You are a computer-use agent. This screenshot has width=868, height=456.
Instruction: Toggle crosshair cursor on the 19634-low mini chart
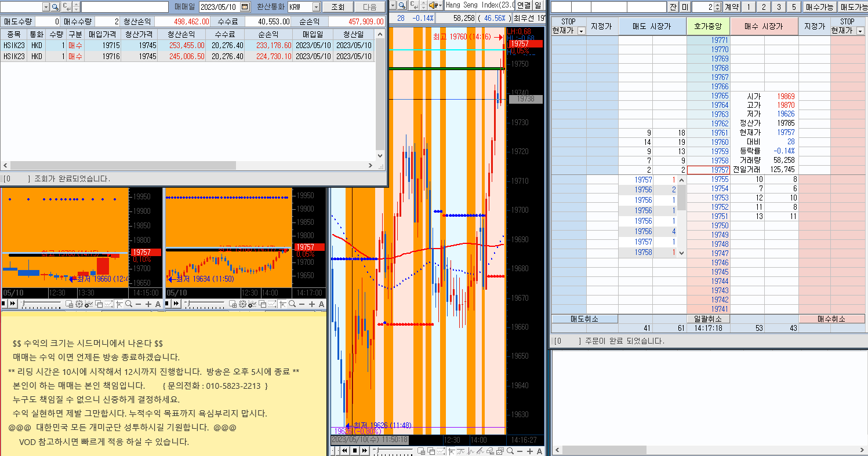(x=282, y=304)
